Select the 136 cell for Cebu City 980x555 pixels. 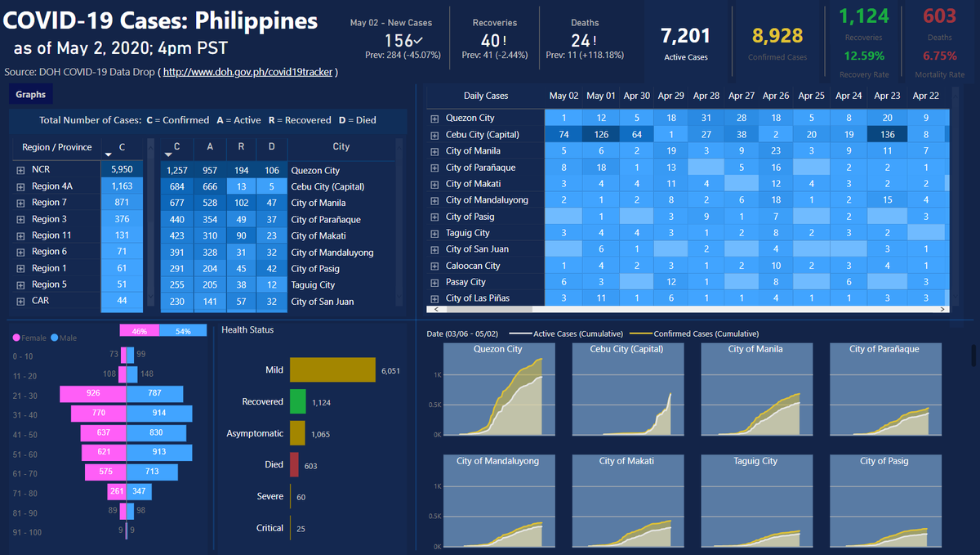tap(887, 135)
